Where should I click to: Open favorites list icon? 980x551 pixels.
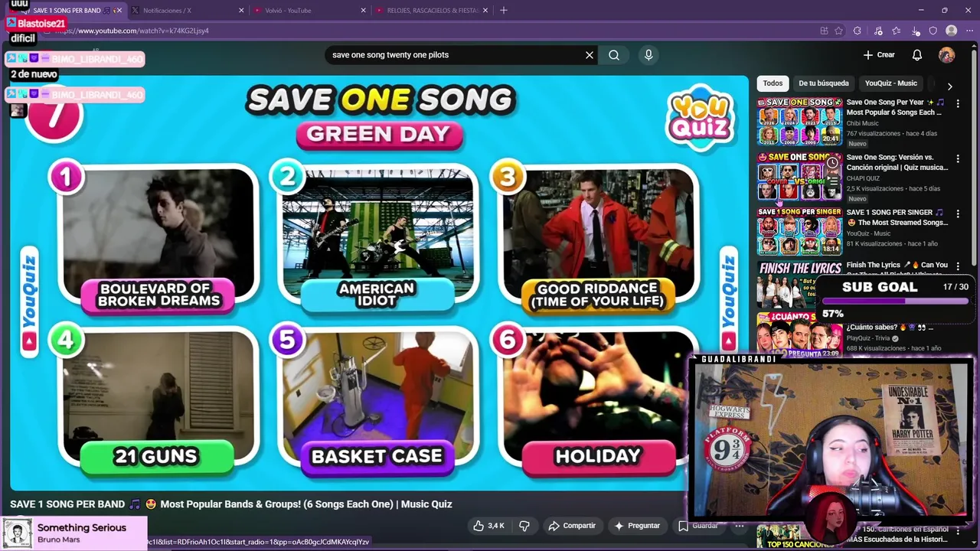click(x=897, y=31)
